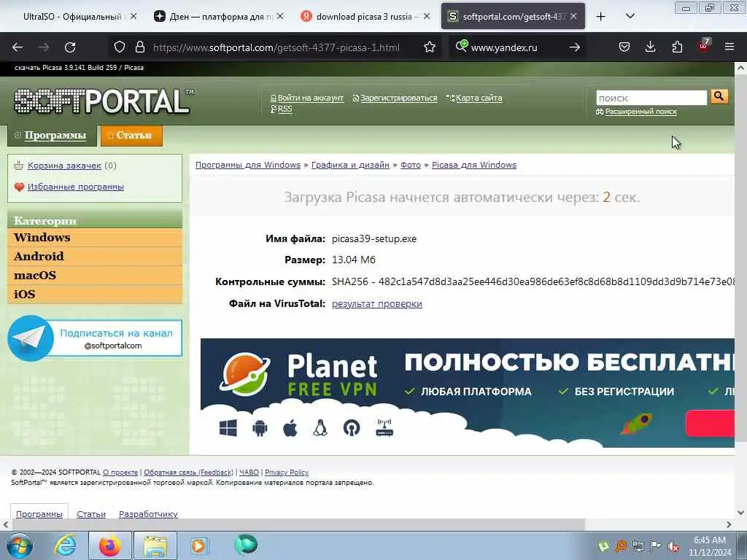Expand the list all tabs chevron
This screenshot has height=560, width=747.
pyautogui.click(x=630, y=17)
